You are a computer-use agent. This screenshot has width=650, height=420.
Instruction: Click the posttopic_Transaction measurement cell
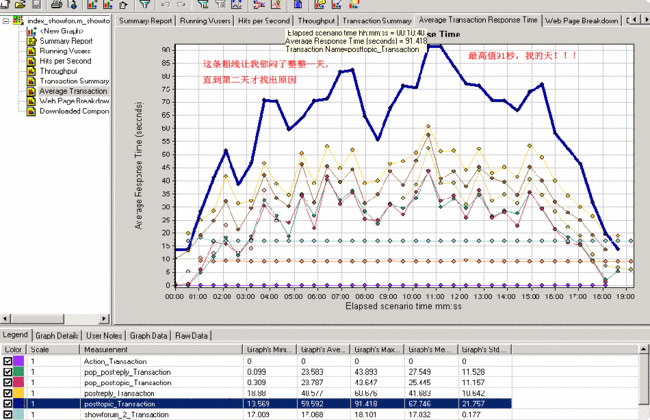click(161, 403)
